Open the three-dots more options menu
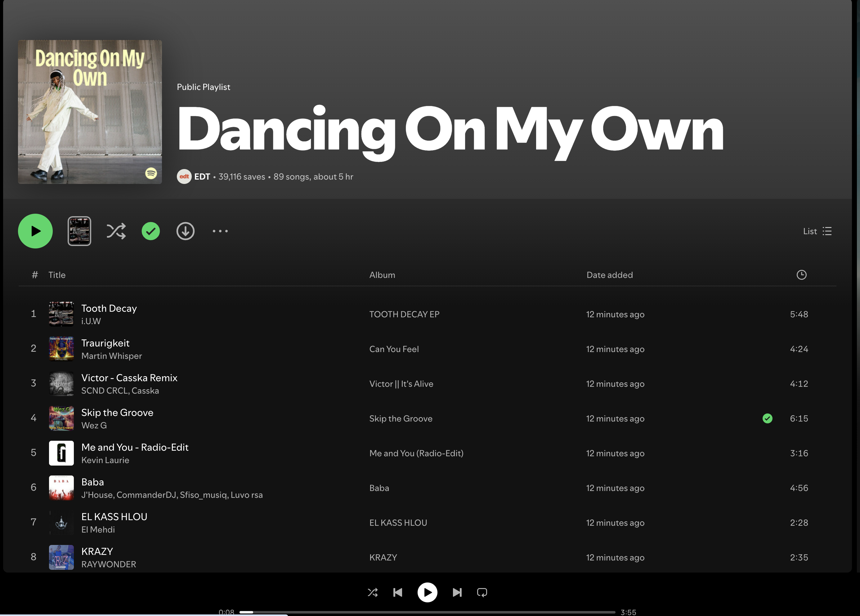Screen dimensions: 860x616 click(220, 231)
